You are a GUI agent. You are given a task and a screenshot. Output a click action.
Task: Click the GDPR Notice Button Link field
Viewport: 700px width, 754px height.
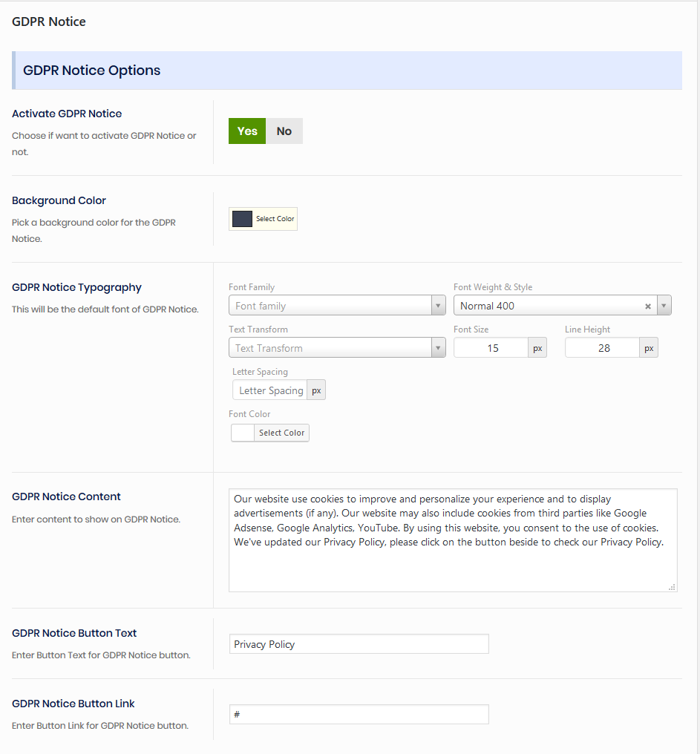359,715
